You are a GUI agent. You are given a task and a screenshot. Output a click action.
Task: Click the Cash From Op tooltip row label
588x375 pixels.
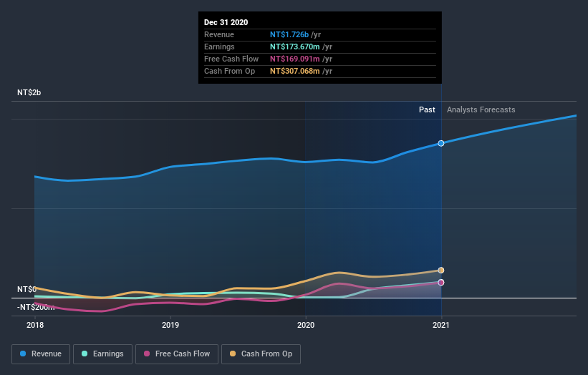[229, 71]
